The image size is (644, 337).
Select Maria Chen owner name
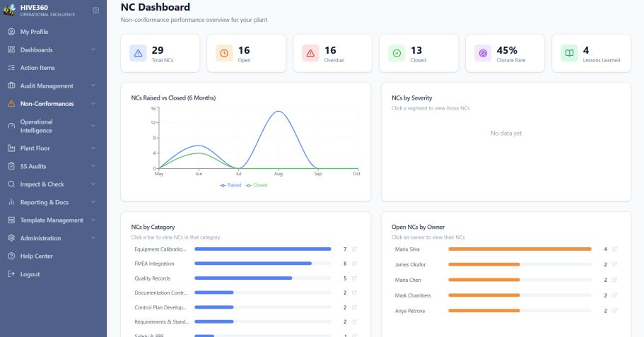pyautogui.click(x=408, y=280)
